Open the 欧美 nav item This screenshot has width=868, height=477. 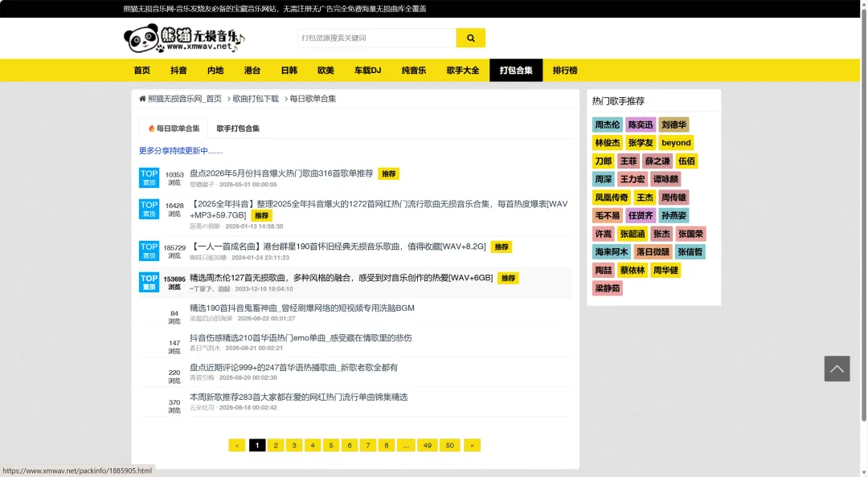[325, 71]
